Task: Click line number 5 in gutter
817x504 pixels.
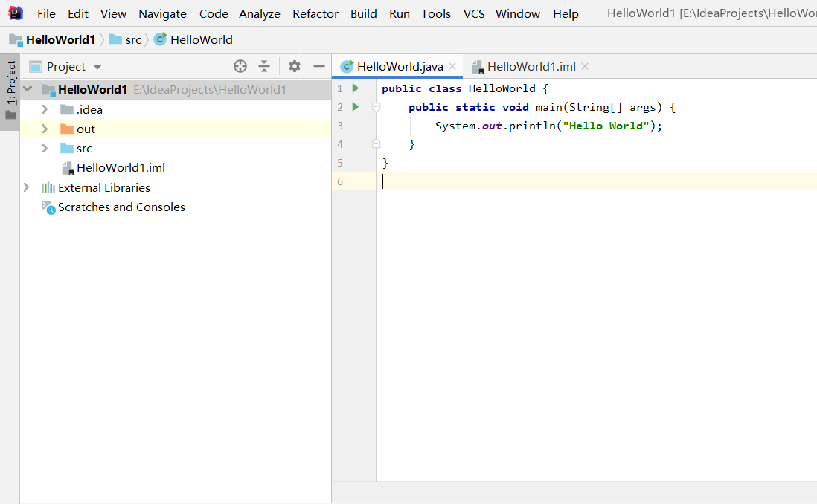Action: [340, 163]
